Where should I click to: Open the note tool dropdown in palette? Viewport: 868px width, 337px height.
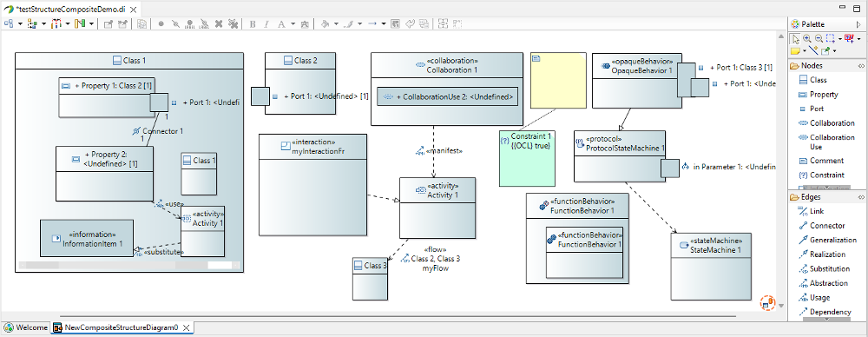tap(806, 51)
